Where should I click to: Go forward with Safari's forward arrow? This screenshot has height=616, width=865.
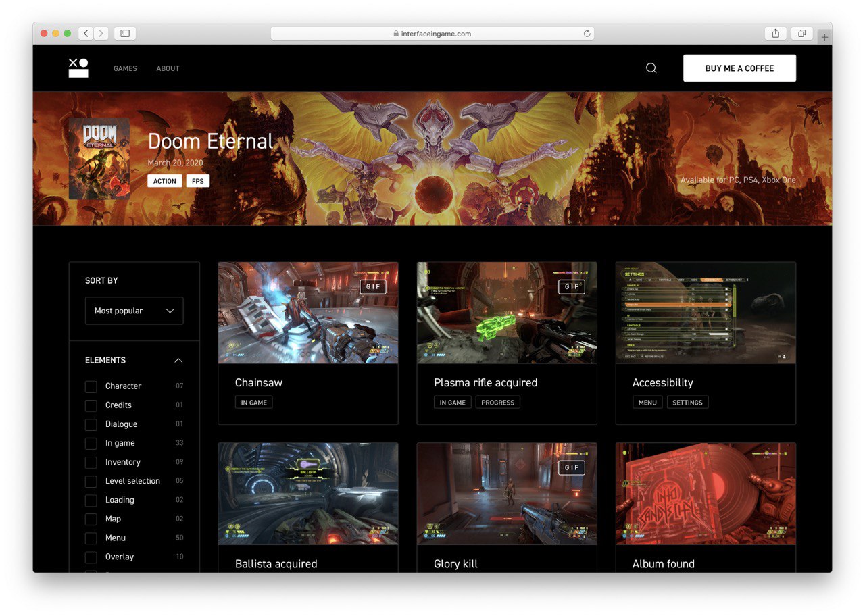click(101, 33)
